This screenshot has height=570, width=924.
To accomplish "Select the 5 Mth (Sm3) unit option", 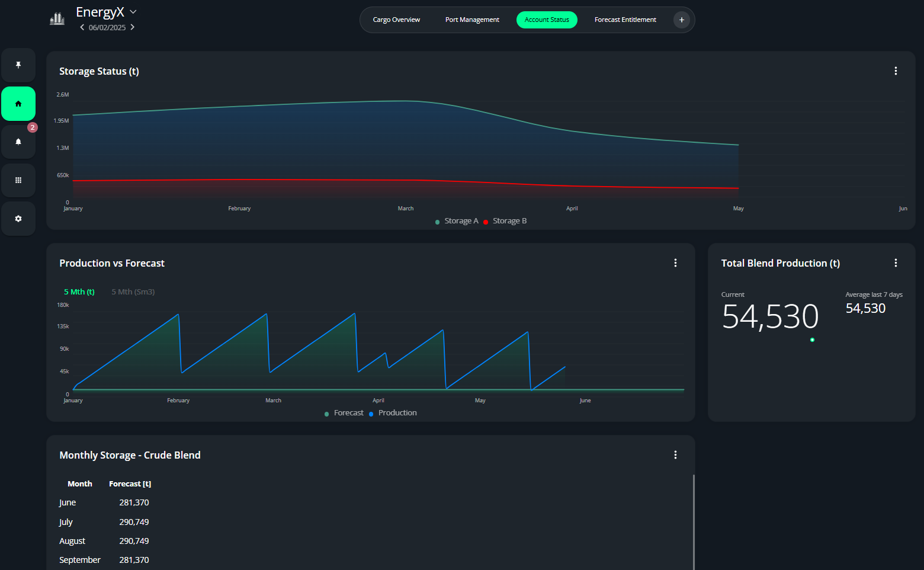I will (x=133, y=292).
